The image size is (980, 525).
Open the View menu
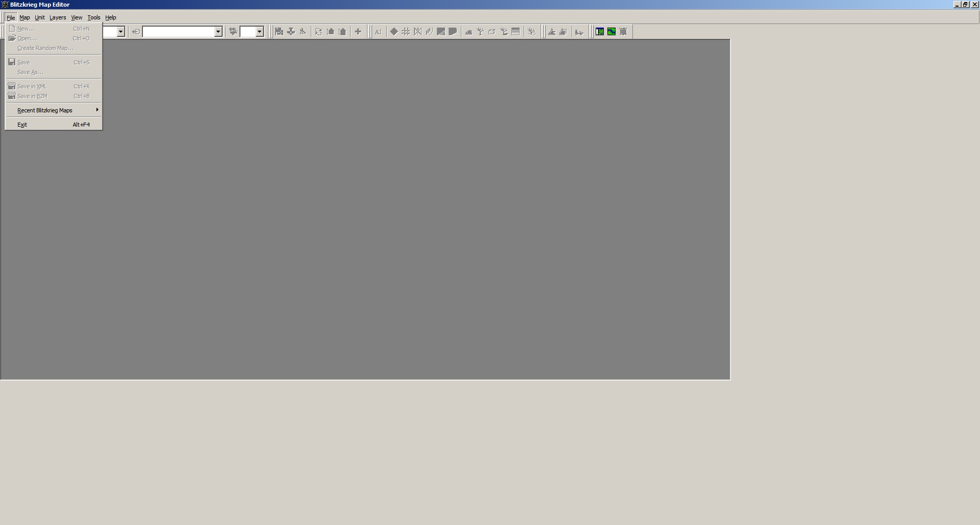[77, 17]
